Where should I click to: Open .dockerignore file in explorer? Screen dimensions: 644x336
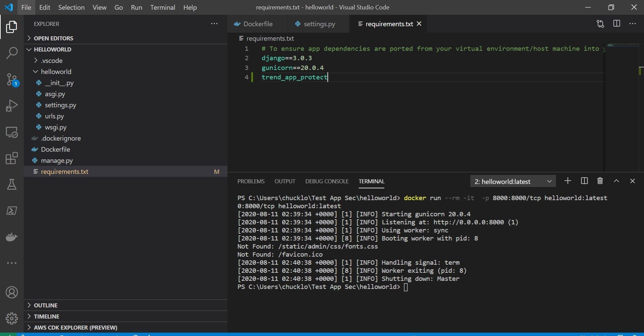(126, 138)
